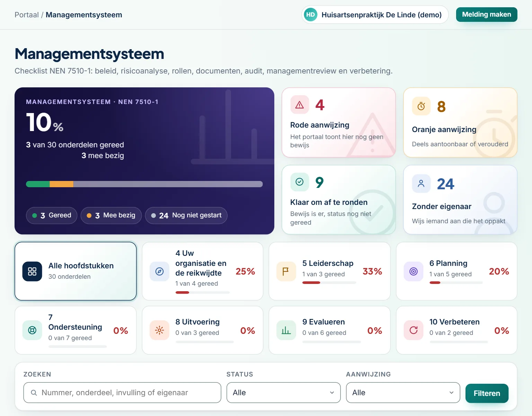532x416 pixels.
Task: Open the 7 Ondersteuning chapter card
Action: click(76, 330)
